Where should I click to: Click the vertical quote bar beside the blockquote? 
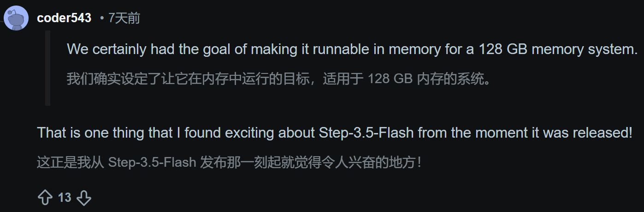[47, 68]
